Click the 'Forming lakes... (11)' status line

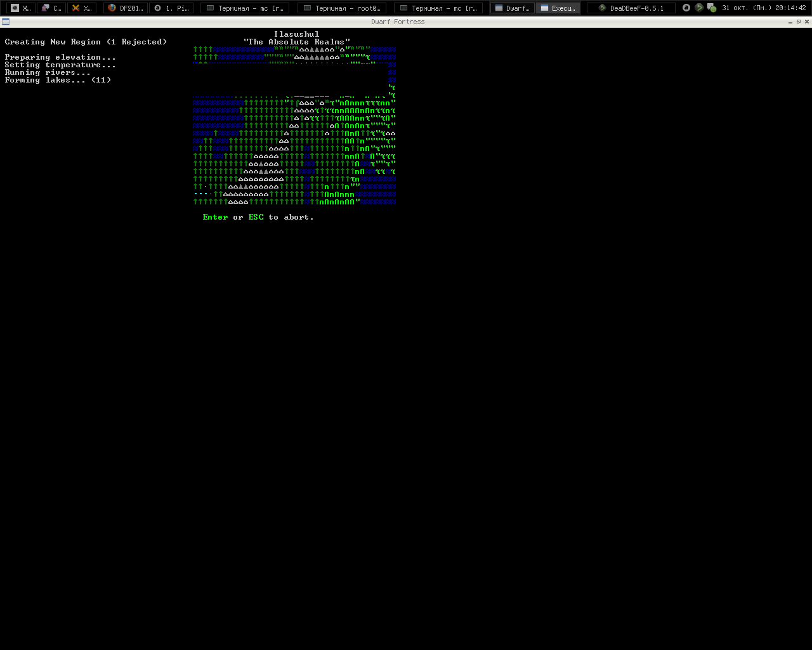pos(58,80)
